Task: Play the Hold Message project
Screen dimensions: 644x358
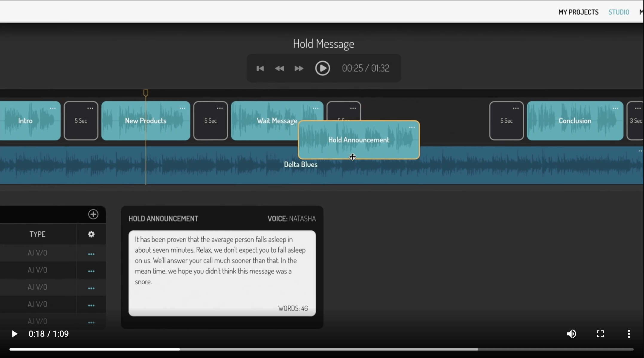Action: (x=323, y=68)
